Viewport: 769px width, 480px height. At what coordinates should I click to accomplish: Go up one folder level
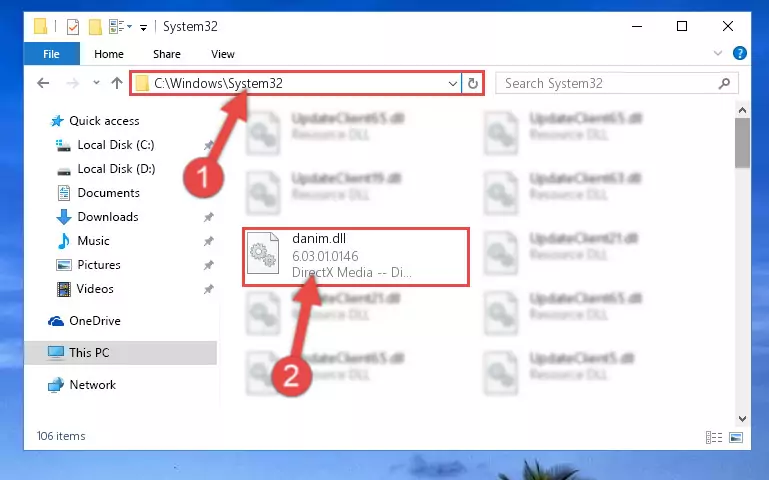117,83
